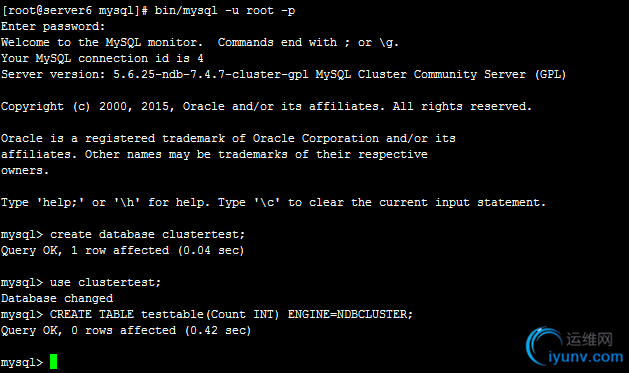This screenshot has height=373, width=629.
Task: Click the create database clustertest; command
Action: pos(147,234)
